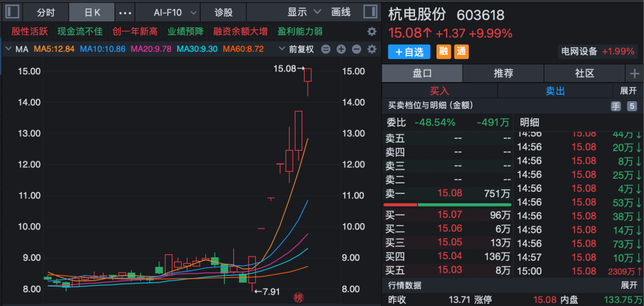Click 现金流不佳 tag
Image resolution: width=644 pixels, height=306 pixels.
[80, 32]
